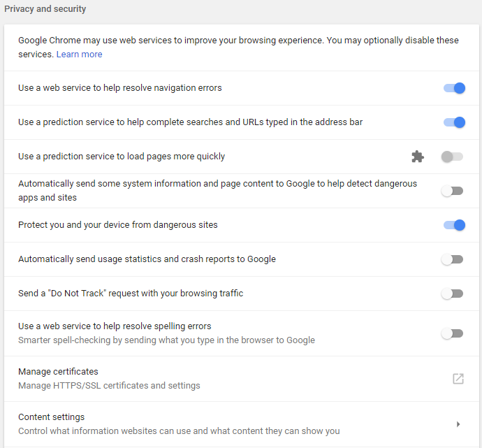Open the "Content settings" title text
Image resolution: width=482 pixels, height=448 pixels.
(x=52, y=417)
